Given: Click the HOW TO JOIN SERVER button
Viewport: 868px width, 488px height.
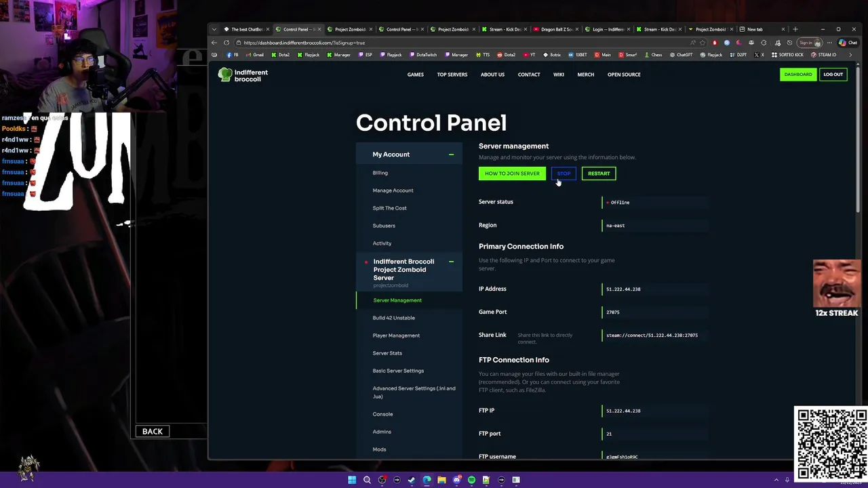Looking at the screenshot, I should pos(512,174).
